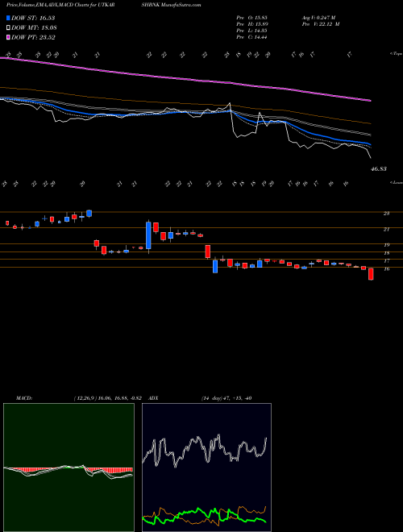This screenshot has height=532, width=403.
Task: Click the 46.83 value under the EMA chart
Action: 379,168
